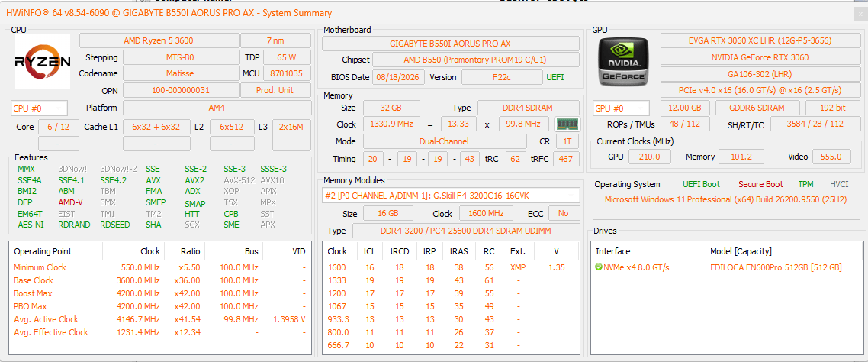This screenshot has height=362, width=868.
Task: Click the BIOS version F22c field
Action: coord(502,77)
